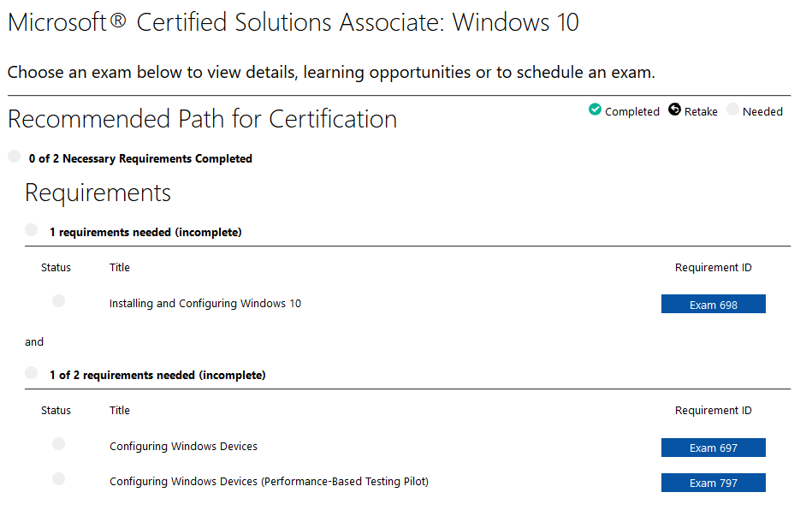Click grey circle beside 0 of 2 Necessary Requirements
The image size is (812, 516).
click(14, 157)
